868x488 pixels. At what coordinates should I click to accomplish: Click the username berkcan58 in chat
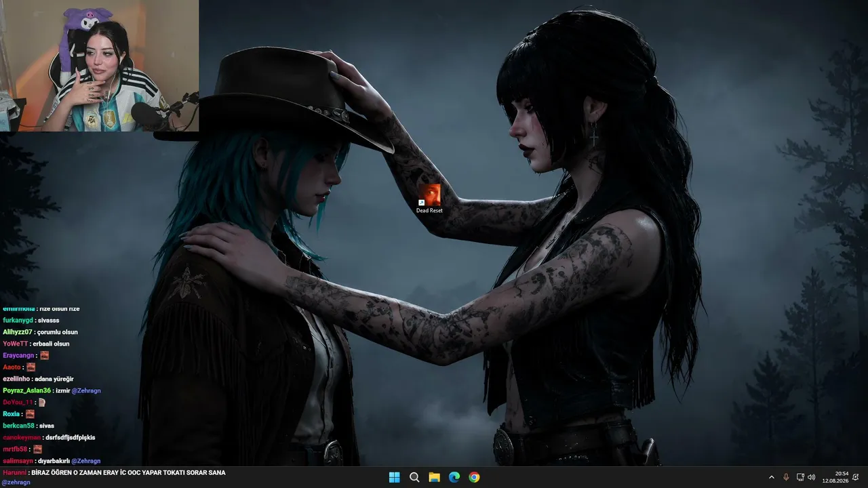[18, 426]
